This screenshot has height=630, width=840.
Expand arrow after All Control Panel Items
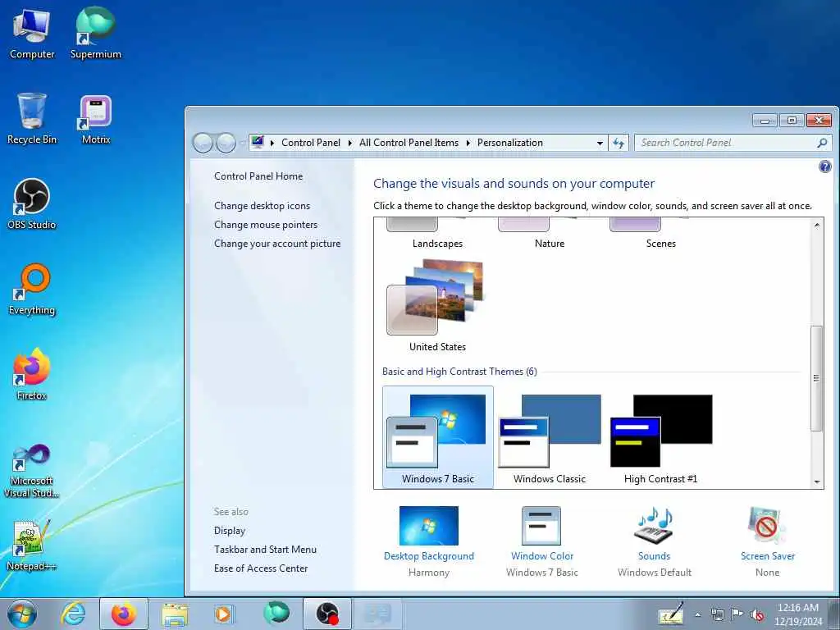pos(468,143)
